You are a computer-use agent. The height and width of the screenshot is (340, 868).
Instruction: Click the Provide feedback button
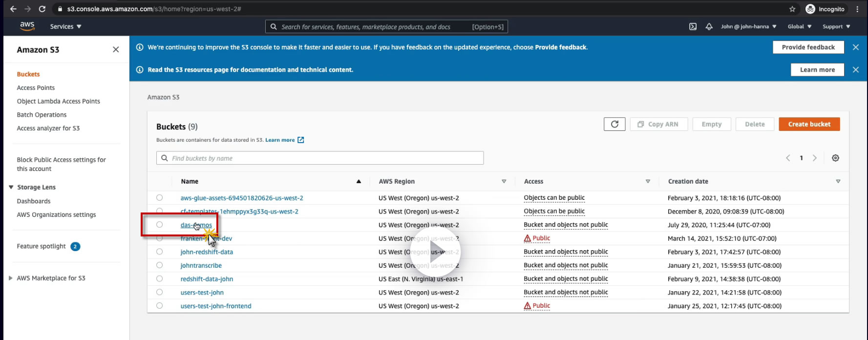point(808,47)
